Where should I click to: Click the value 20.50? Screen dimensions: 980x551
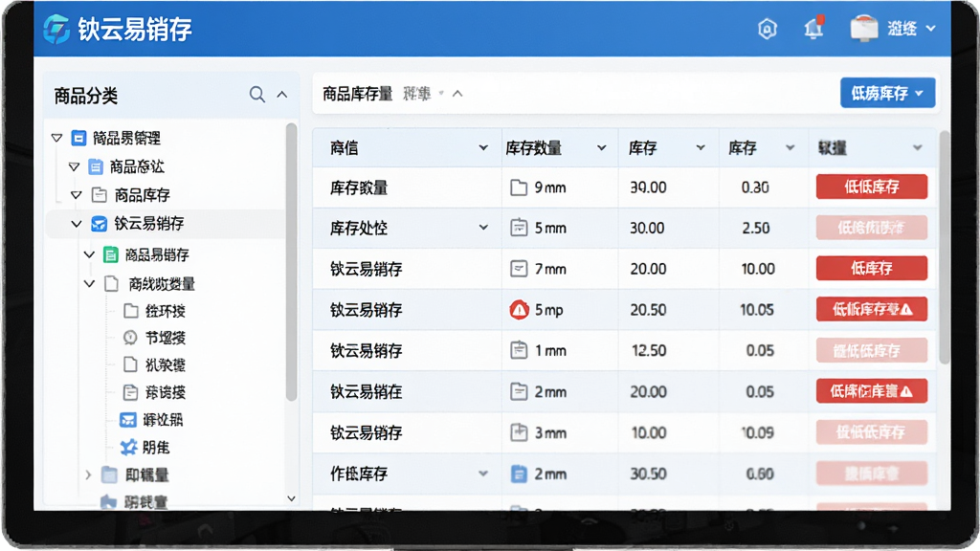[648, 310]
